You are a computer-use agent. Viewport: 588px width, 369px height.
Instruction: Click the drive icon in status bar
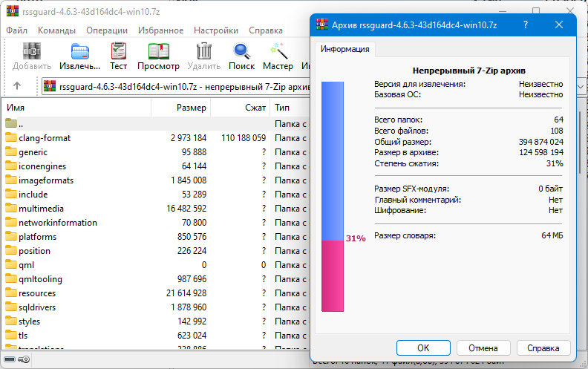pyautogui.click(x=10, y=359)
